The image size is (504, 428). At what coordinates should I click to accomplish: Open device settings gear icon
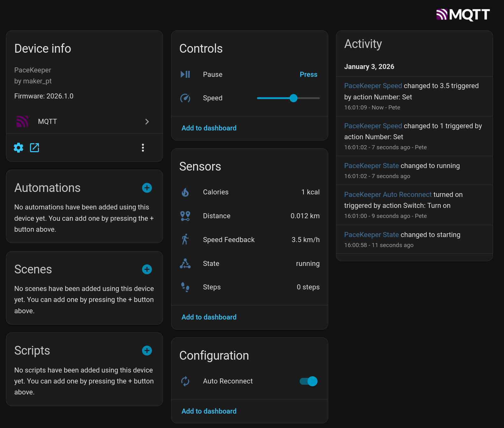pos(18,148)
